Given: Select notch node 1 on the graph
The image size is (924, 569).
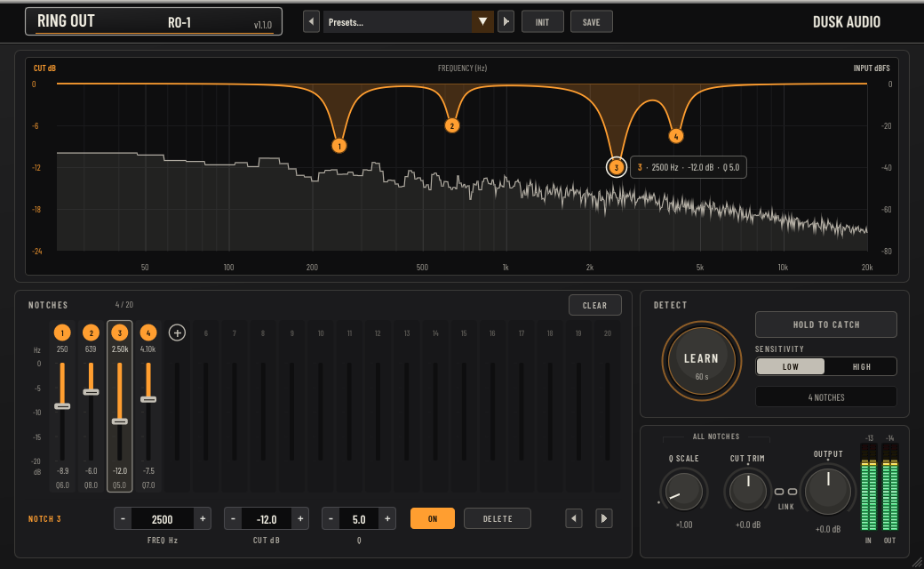Looking at the screenshot, I should (339, 146).
